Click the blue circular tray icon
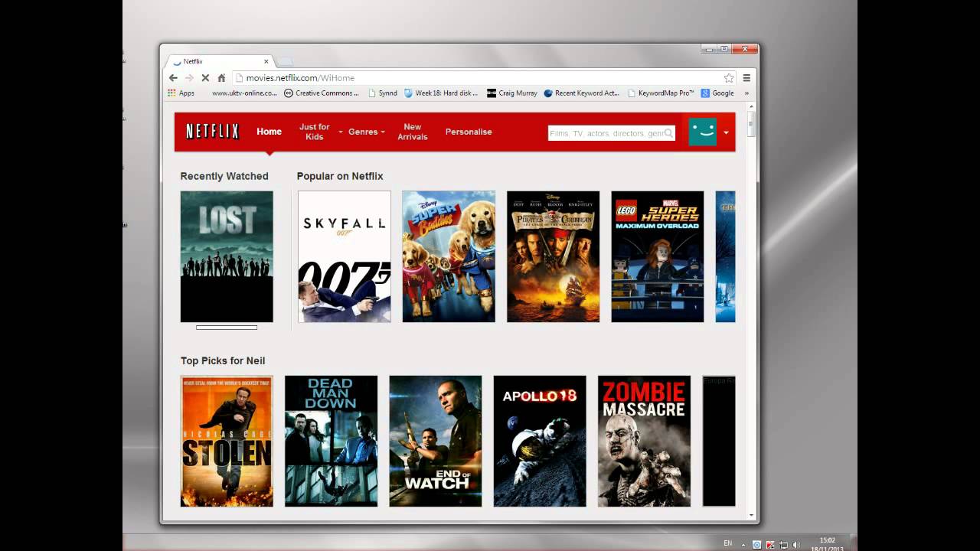Viewport: 980px width, 551px height. coord(757,544)
